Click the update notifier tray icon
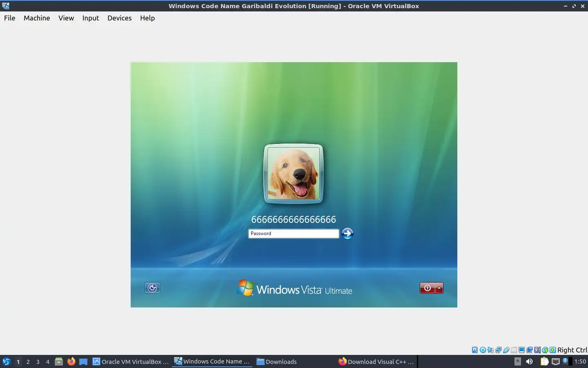588x368 pixels. click(566, 361)
